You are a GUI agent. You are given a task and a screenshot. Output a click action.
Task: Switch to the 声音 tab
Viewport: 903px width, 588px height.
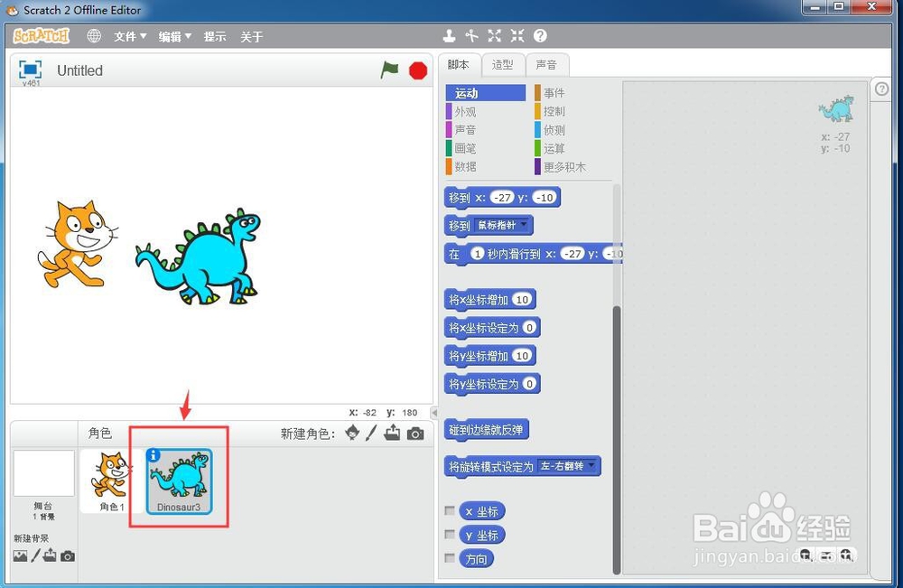point(547,65)
